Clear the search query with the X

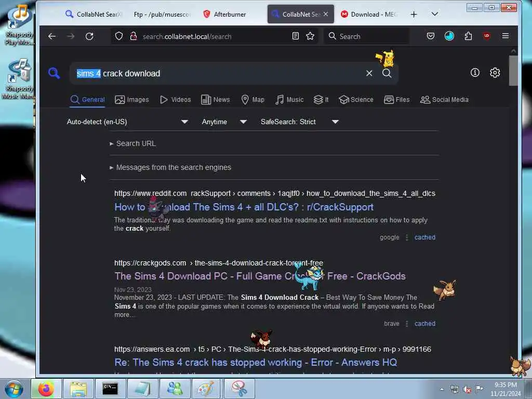click(x=369, y=73)
